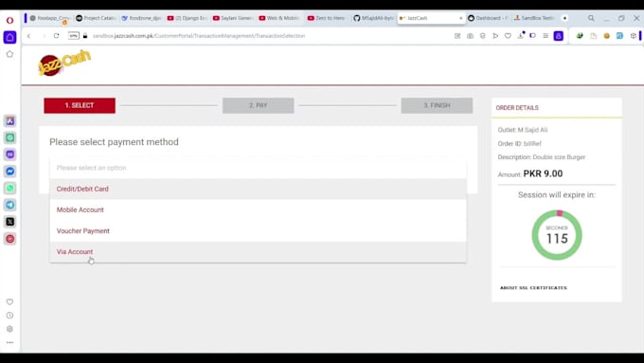Open ChatGPT icon in Opera sidebar
The image size is (644, 363).
pyautogui.click(x=9, y=137)
